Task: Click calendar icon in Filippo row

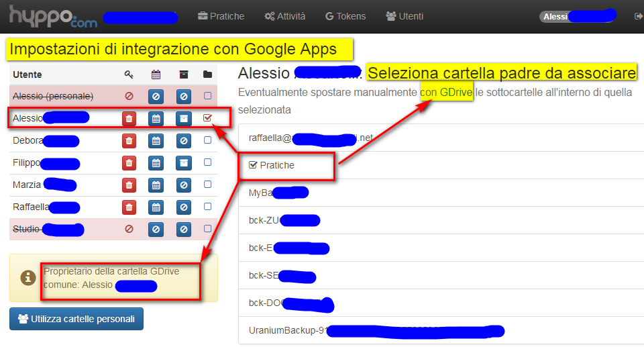Action: point(156,163)
